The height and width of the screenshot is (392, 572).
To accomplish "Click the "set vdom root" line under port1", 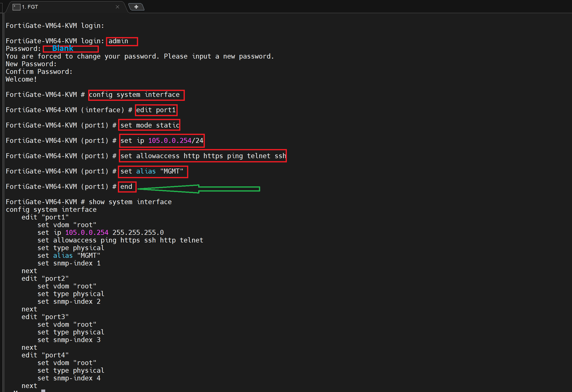I will (67, 225).
